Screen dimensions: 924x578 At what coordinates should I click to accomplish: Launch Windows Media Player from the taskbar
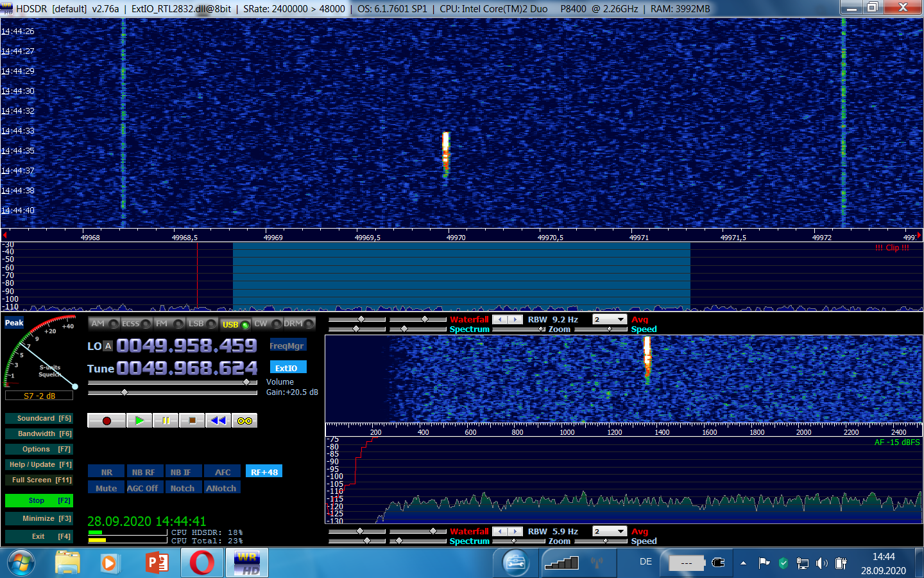coord(109,563)
